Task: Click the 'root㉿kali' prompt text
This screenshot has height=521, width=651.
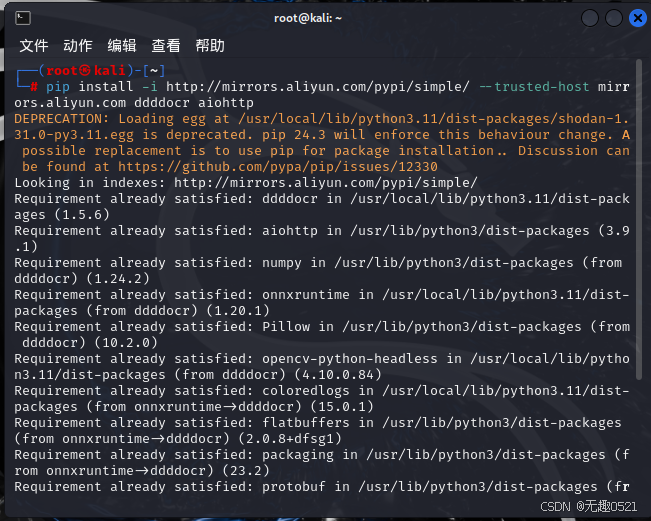Action: (86, 71)
